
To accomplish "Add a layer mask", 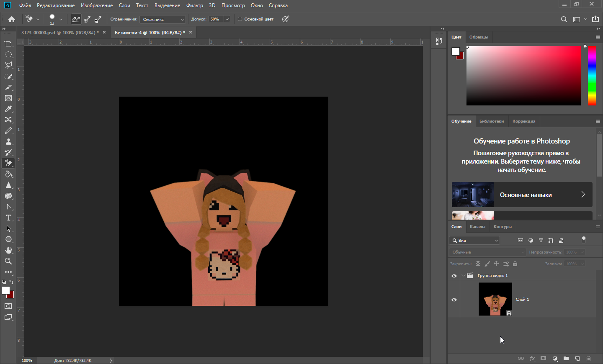I will (543, 359).
